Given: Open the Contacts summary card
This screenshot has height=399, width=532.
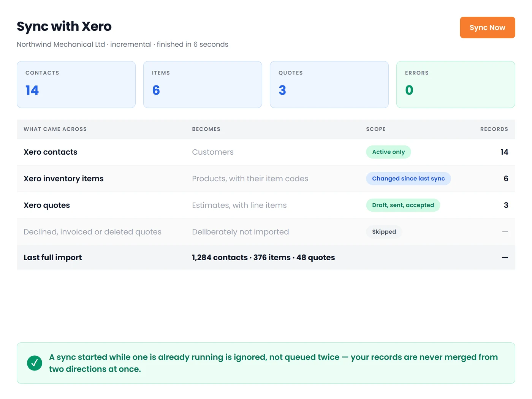Looking at the screenshot, I should click(76, 84).
